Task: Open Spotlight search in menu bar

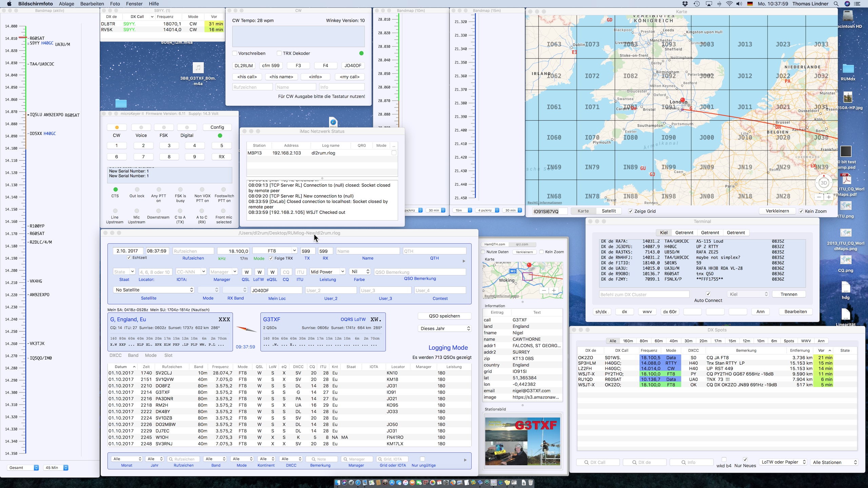Action: 836,4
